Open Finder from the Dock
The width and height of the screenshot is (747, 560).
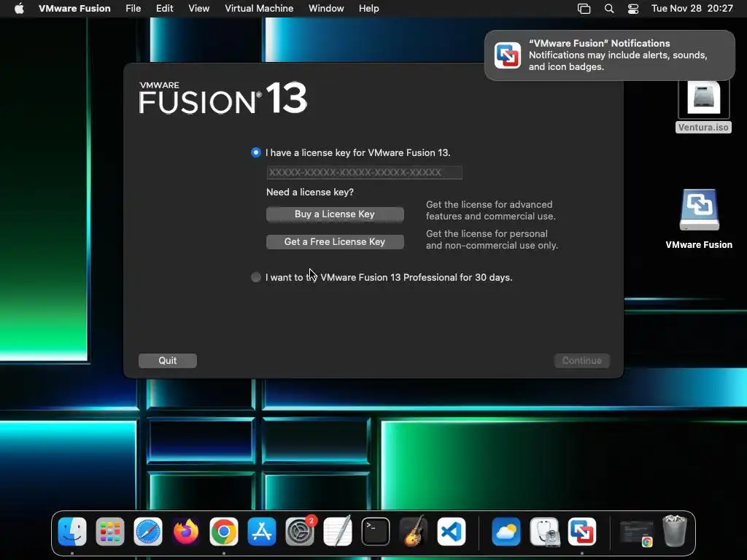click(x=72, y=532)
